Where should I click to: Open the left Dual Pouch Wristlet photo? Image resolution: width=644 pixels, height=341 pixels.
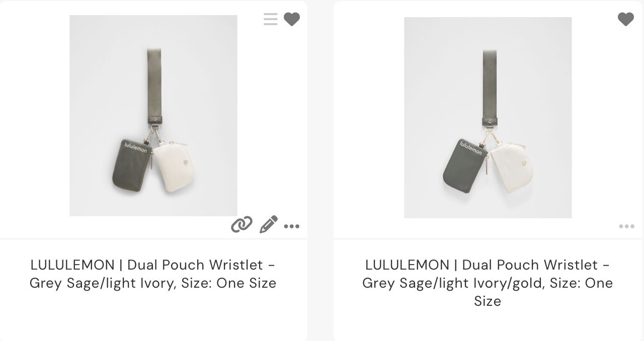[x=153, y=116]
